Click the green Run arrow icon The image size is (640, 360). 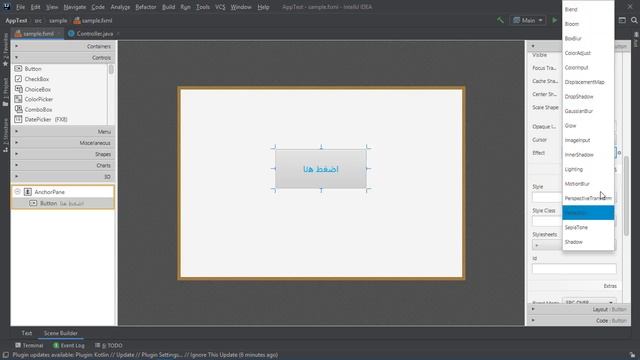point(554,20)
